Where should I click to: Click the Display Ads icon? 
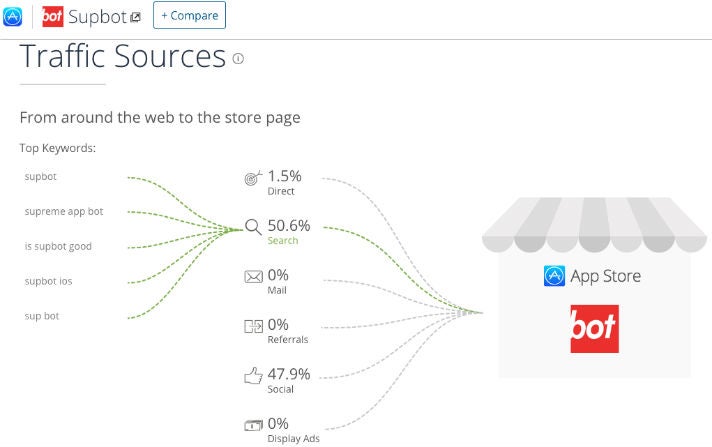(x=254, y=425)
